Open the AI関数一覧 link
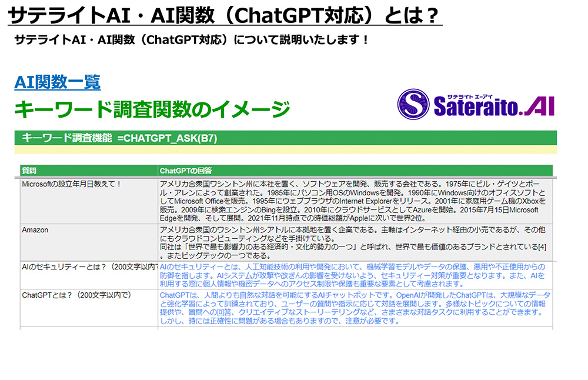This screenshot has height=380, width=588. (58, 82)
